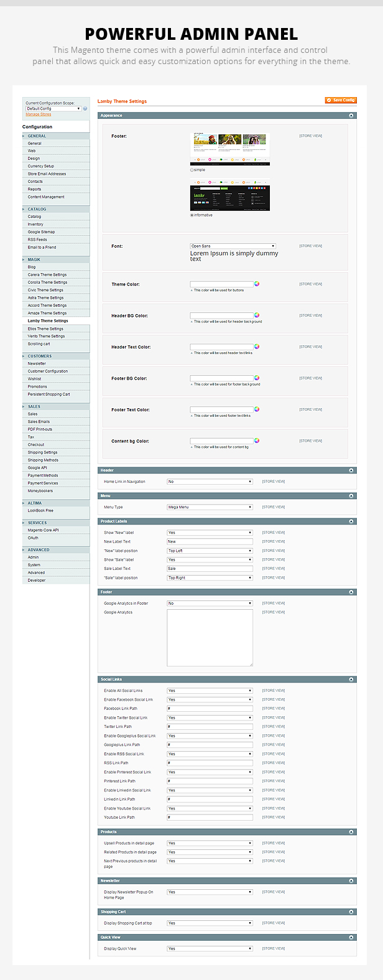
Task: Click the simple footer preview thumbnail
Action: 230,149
